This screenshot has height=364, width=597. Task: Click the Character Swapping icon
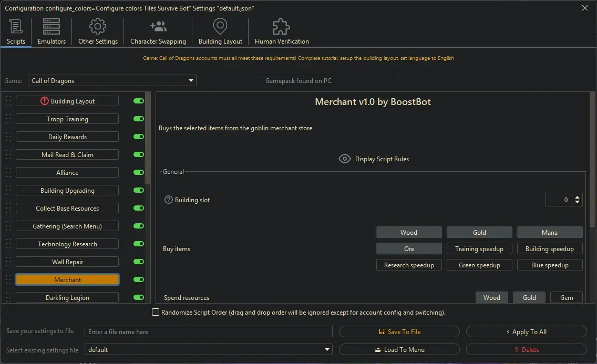[158, 26]
